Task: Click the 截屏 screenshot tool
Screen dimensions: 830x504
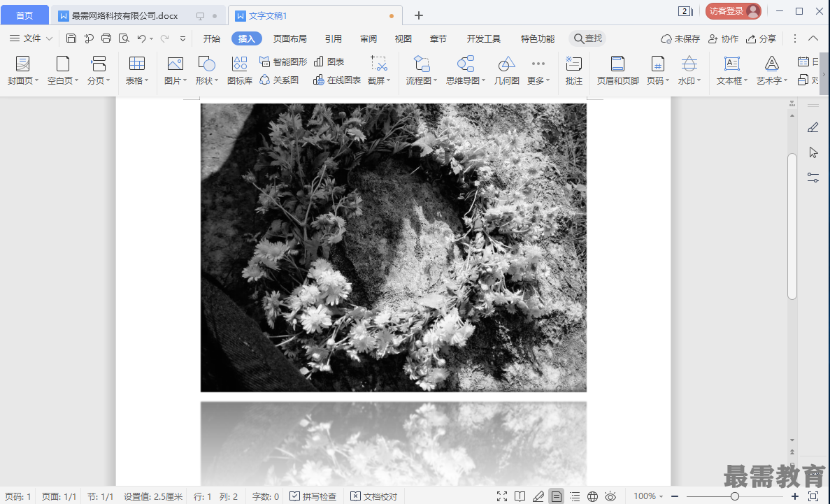Action: pyautogui.click(x=379, y=71)
